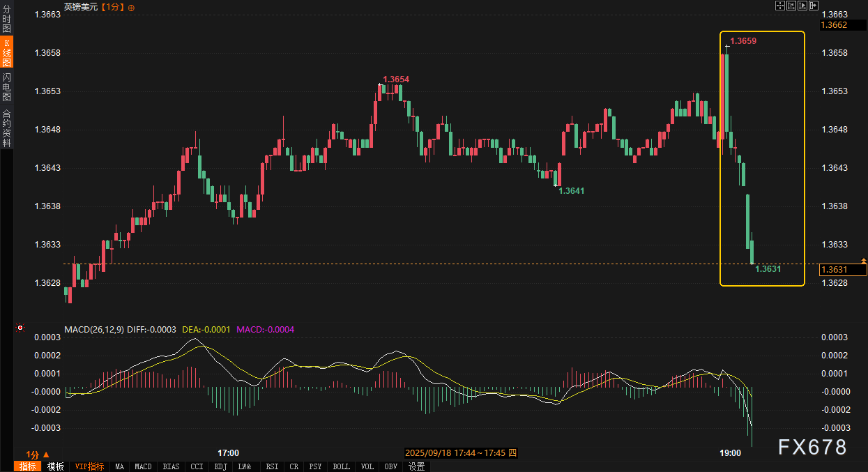The image size is (868, 472).
Task: Open indicator 设置 settings
Action: [x=416, y=466]
